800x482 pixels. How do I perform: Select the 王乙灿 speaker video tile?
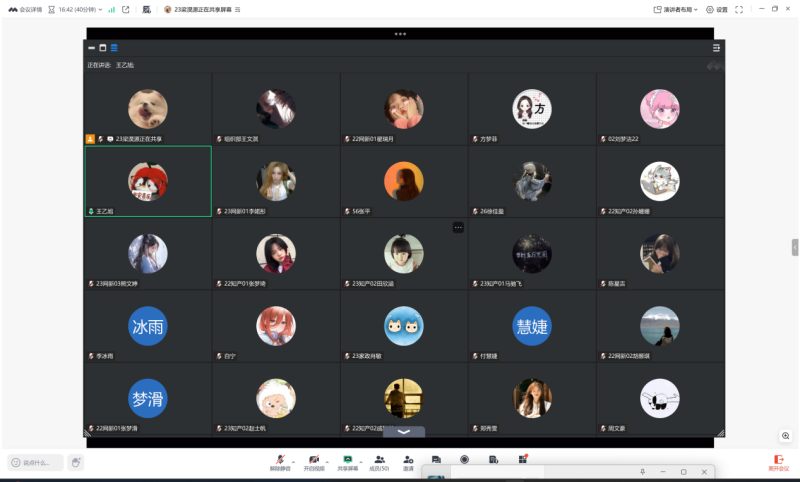point(148,181)
